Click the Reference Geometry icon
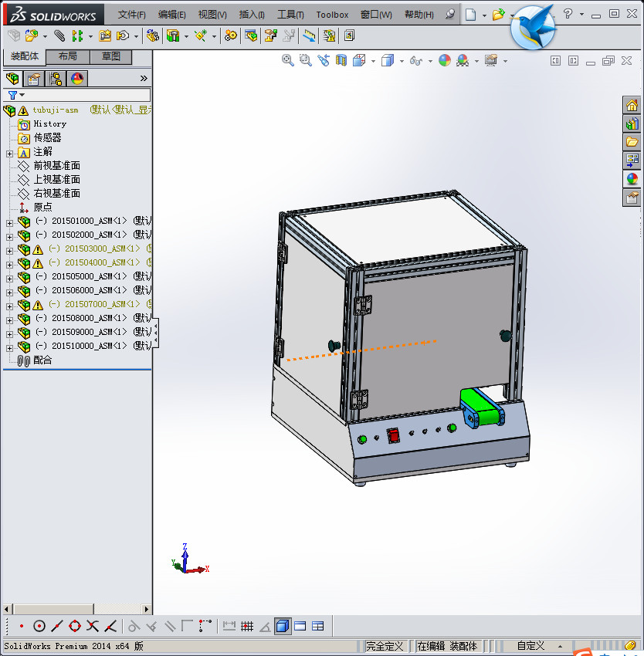The image size is (644, 656). click(201, 36)
